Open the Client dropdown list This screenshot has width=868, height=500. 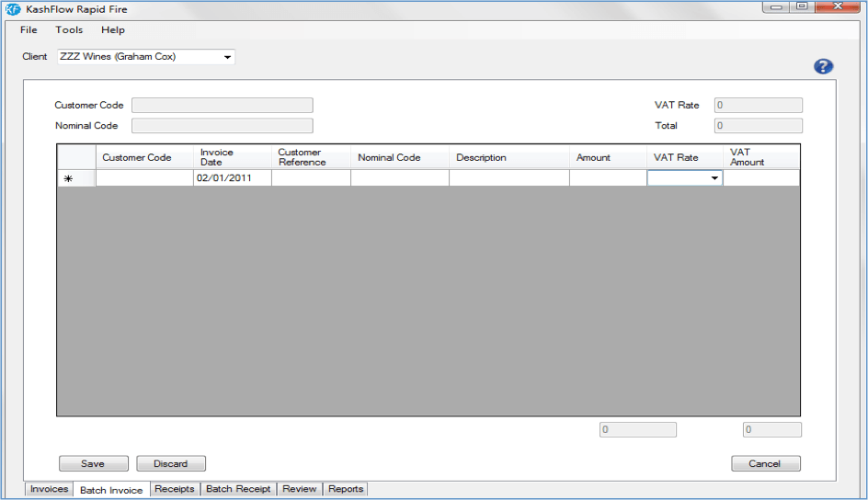(x=227, y=57)
